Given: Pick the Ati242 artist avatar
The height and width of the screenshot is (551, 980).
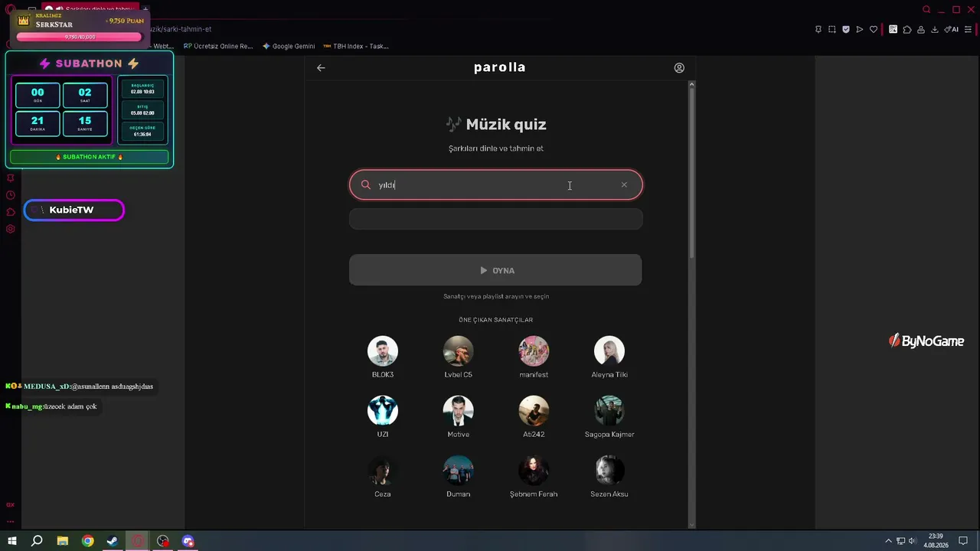Looking at the screenshot, I should point(534,411).
